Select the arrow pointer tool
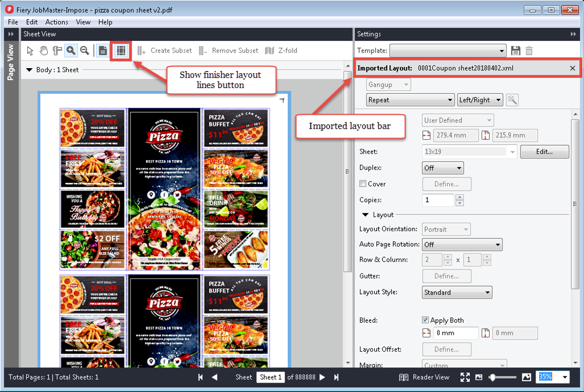The image size is (584, 392). tap(30, 51)
